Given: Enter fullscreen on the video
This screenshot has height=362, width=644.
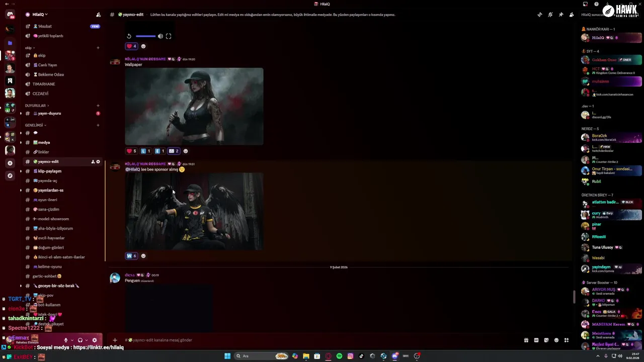Looking at the screenshot, I should 169,36.
